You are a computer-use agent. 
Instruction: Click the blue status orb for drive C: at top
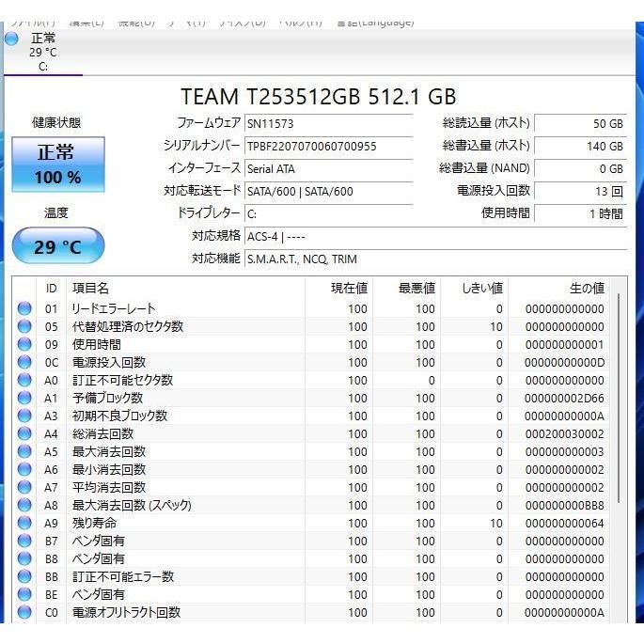click(x=11, y=39)
